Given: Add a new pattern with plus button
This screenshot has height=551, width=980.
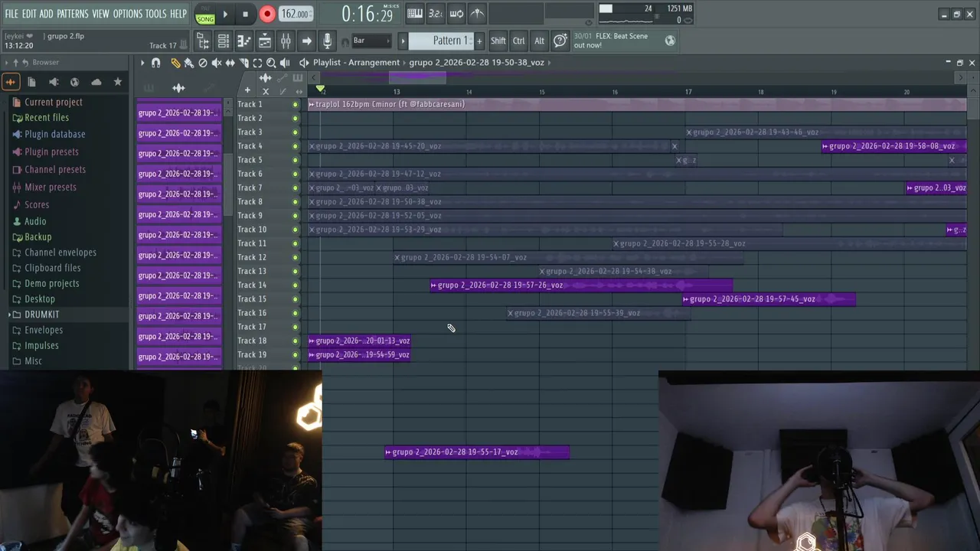Looking at the screenshot, I should click(480, 41).
